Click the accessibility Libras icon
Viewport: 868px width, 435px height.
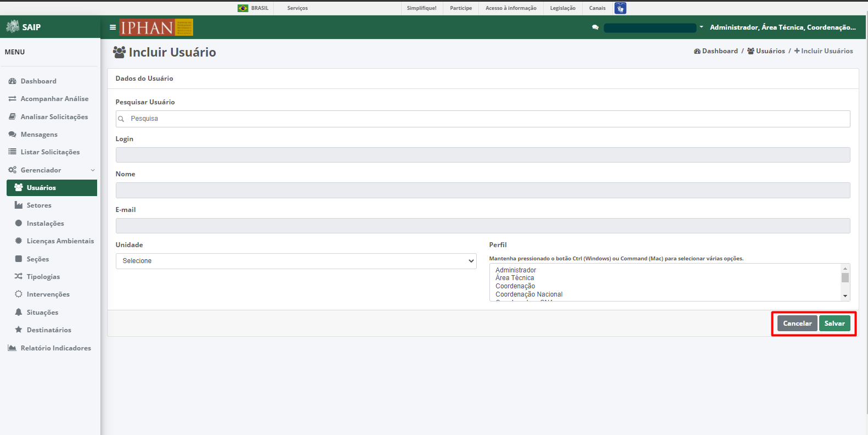tap(620, 8)
